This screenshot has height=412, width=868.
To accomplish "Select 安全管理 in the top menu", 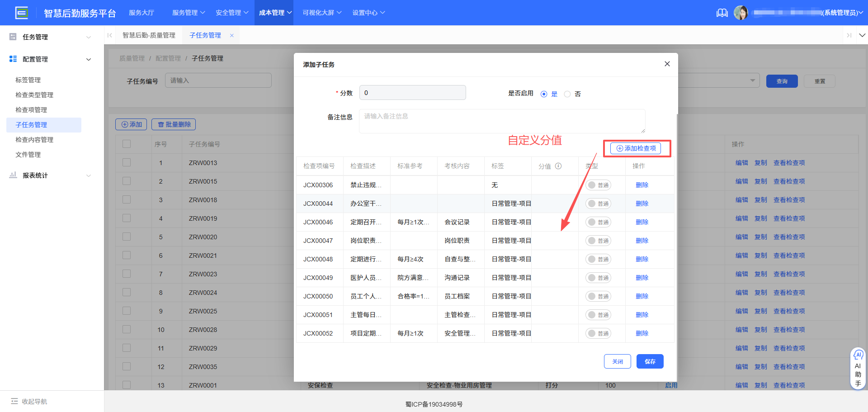I will [229, 13].
